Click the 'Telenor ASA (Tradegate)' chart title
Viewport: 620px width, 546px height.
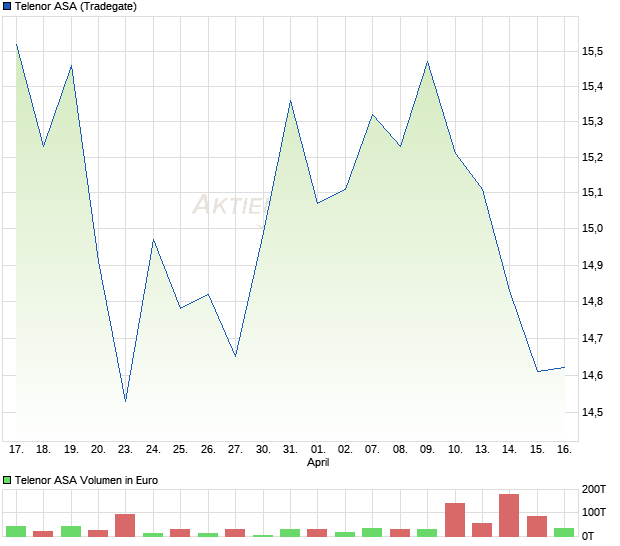(x=76, y=6)
